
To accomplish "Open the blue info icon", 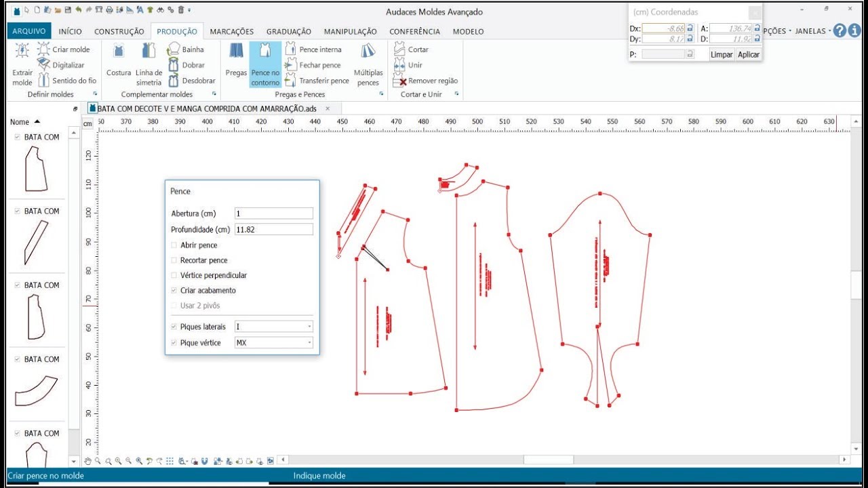I will (854, 30).
